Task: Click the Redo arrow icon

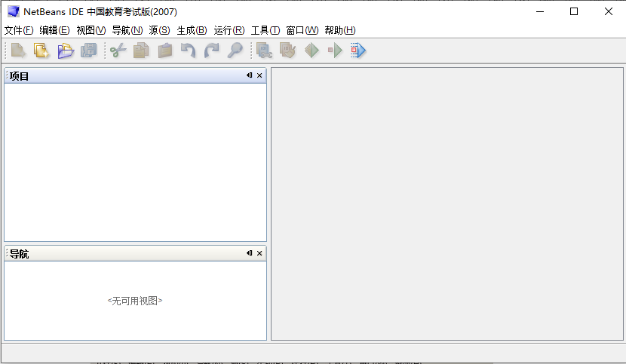Action: click(212, 50)
